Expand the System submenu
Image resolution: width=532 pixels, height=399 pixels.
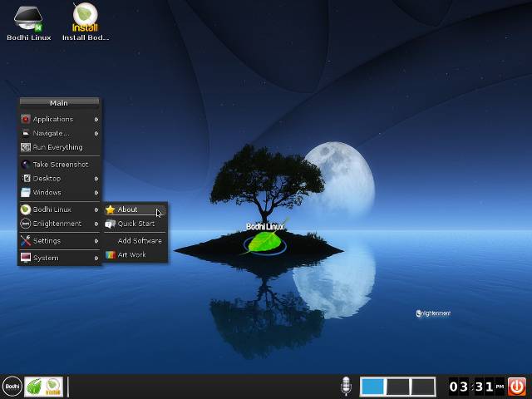coord(58,258)
